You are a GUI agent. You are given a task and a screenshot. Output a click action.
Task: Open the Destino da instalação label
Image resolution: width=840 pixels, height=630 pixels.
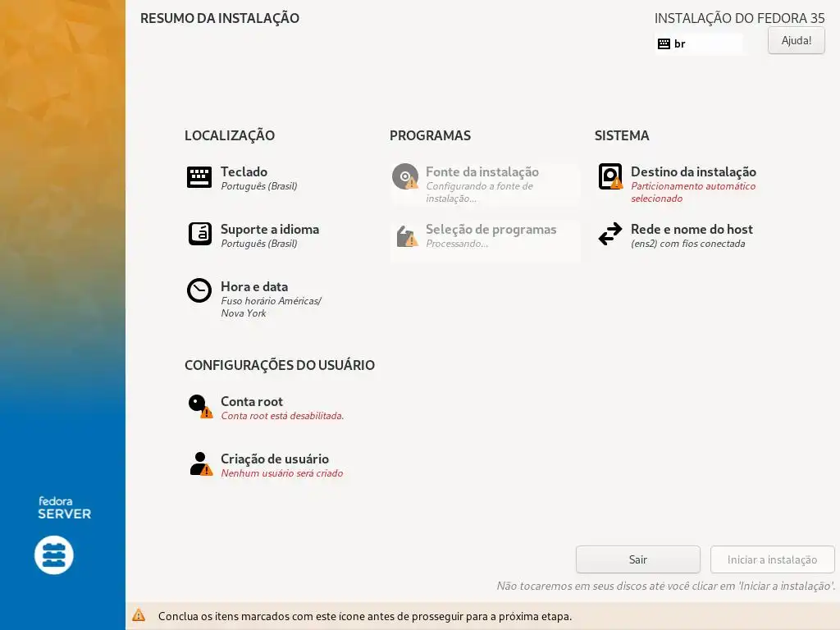coord(693,172)
